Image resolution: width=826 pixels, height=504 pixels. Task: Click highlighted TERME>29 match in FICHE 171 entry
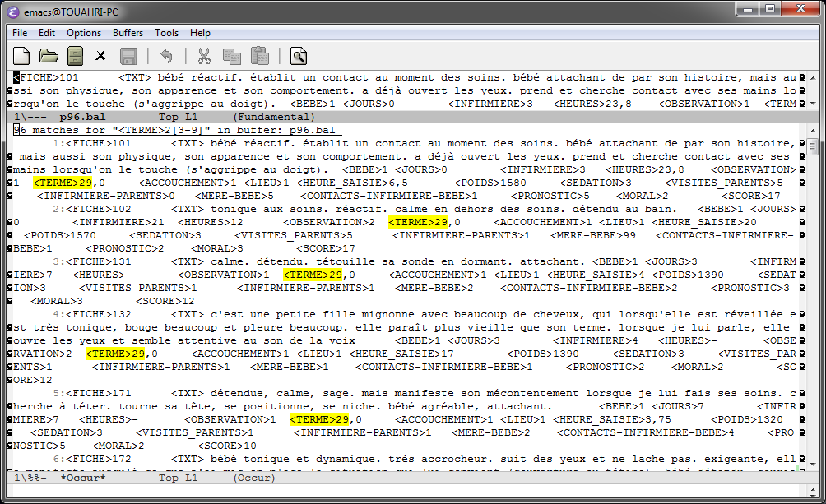click(x=319, y=419)
